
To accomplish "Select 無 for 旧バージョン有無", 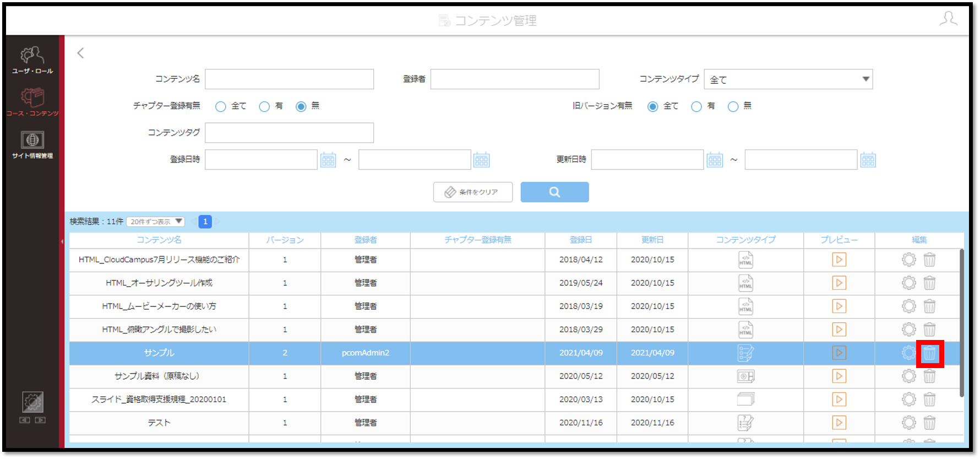I will pos(733,106).
